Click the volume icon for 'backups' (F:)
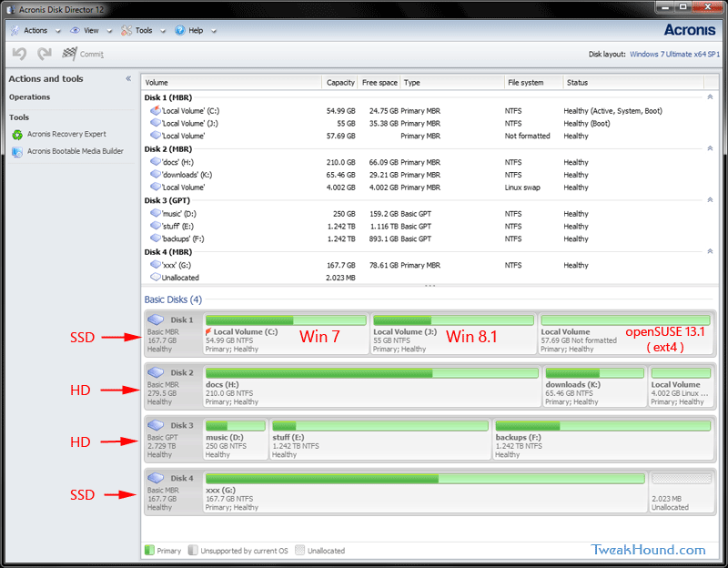Image resolution: width=728 pixels, height=568 pixels. (156, 238)
